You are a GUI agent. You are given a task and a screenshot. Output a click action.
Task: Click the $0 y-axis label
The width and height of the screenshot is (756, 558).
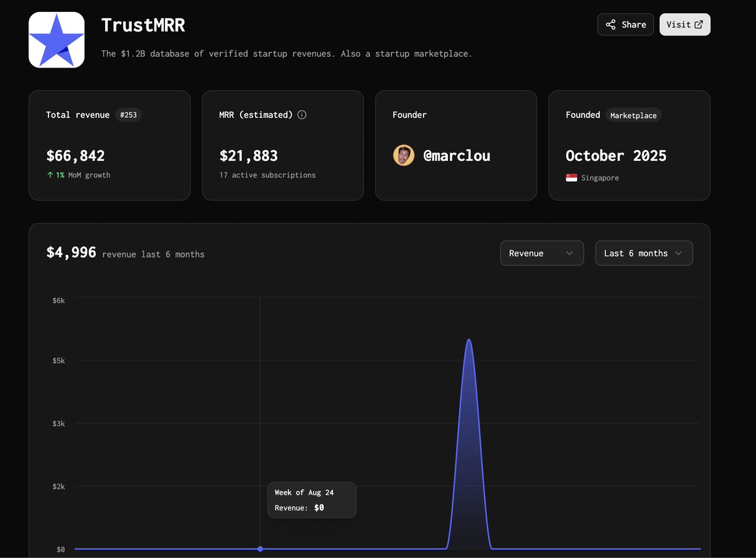(60, 549)
